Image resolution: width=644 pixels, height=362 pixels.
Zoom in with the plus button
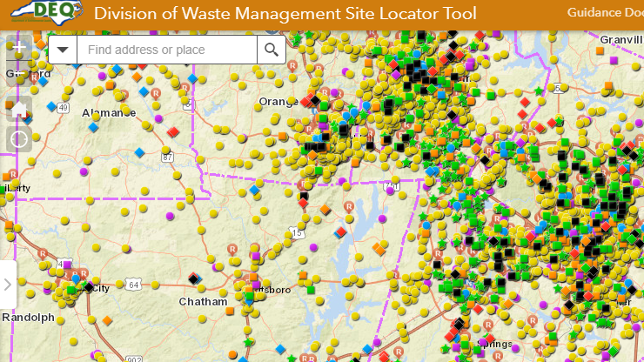(x=19, y=46)
